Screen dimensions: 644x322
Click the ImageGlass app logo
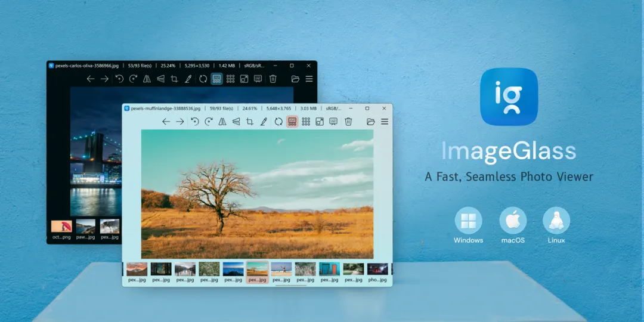(x=509, y=97)
